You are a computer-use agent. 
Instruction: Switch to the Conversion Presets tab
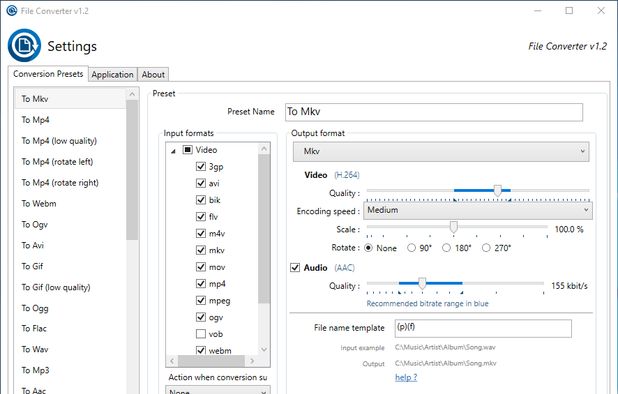click(48, 74)
